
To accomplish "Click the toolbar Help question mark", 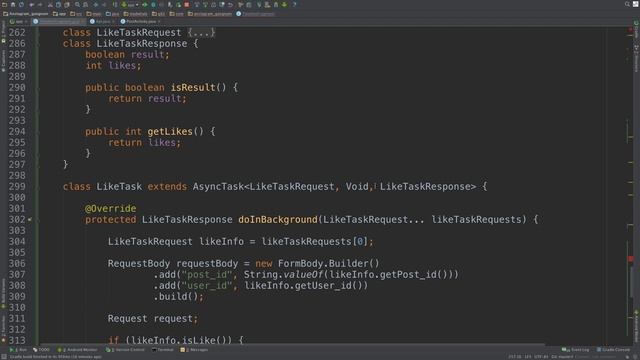I will point(294,4).
